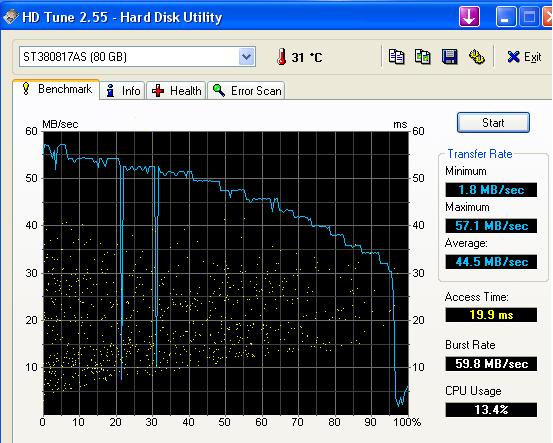
Task: Start the benchmark test
Action: 493,123
